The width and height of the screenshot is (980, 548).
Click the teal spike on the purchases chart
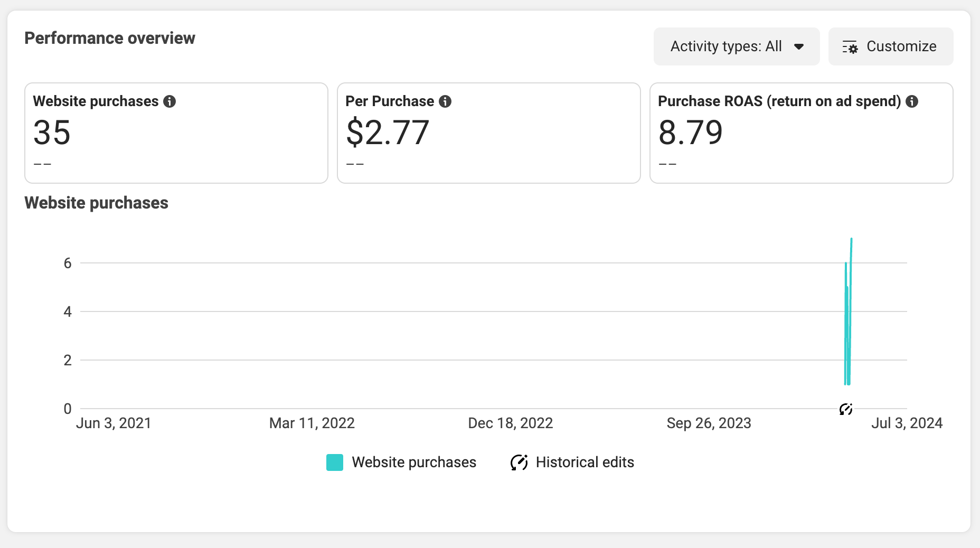point(848,311)
